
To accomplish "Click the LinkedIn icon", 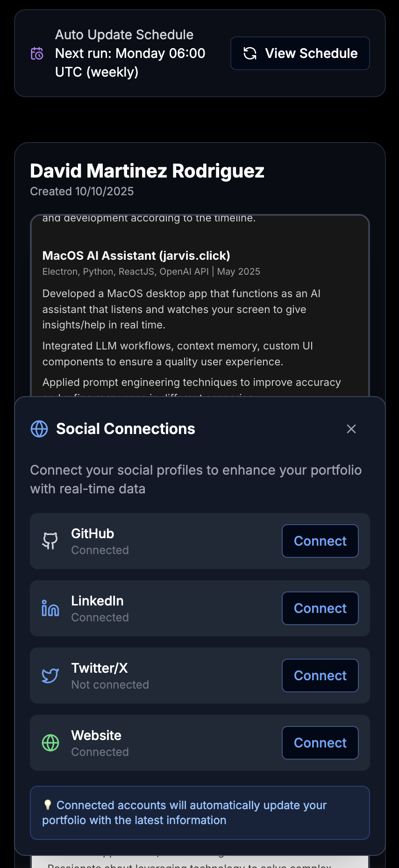I will tap(50, 608).
